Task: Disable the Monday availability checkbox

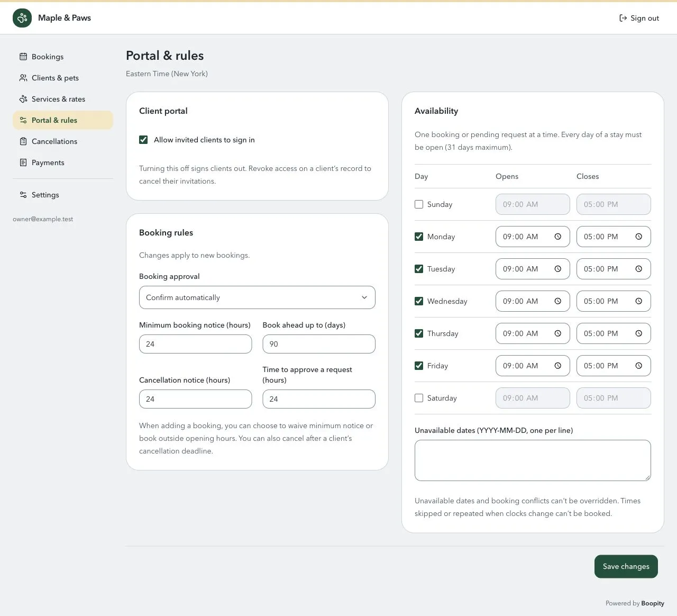Action: [419, 237]
